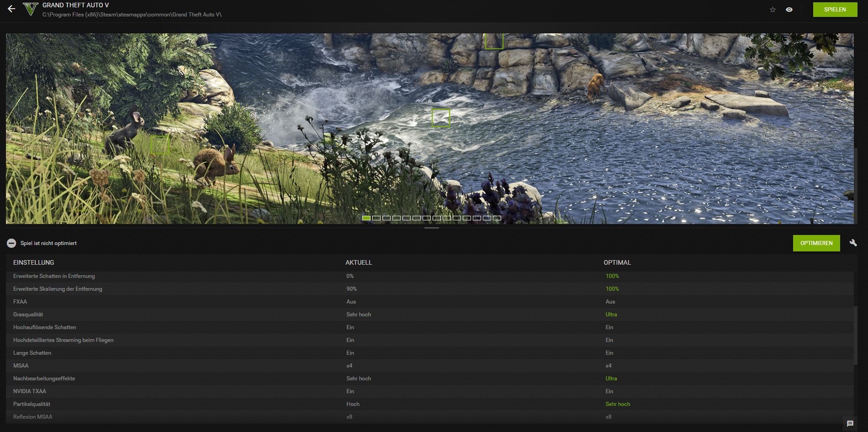
Task: Click current 'Hoch' value of Partikelqualität
Action: click(x=353, y=404)
